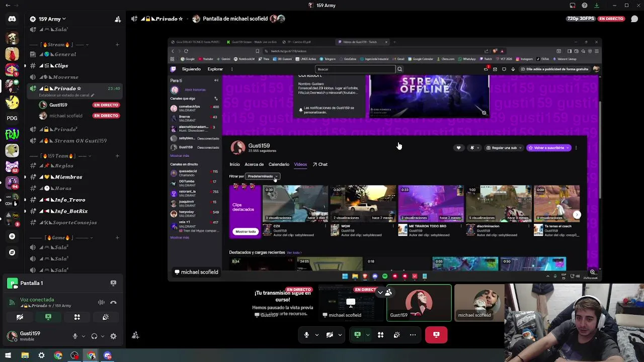Screen dimensions: 644x362
Task: Collapse the Stream category header
Action: tap(58, 45)
